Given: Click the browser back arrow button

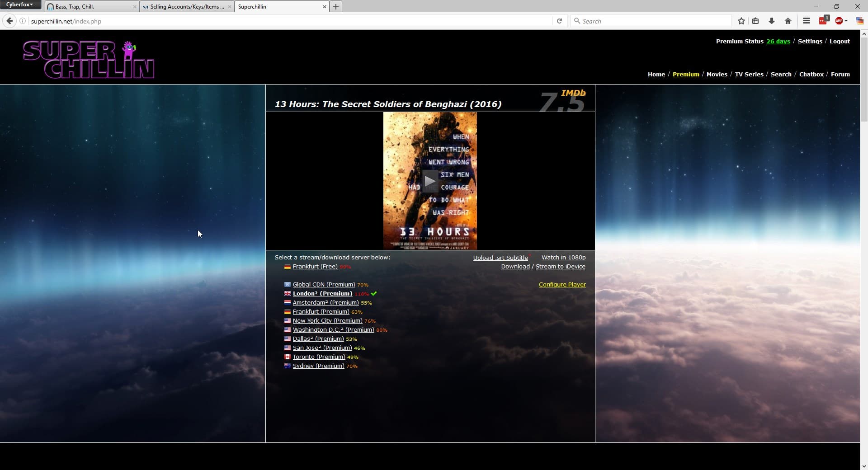Looking at the screenshot, I should pyautogui.click(x=9, y=21).
